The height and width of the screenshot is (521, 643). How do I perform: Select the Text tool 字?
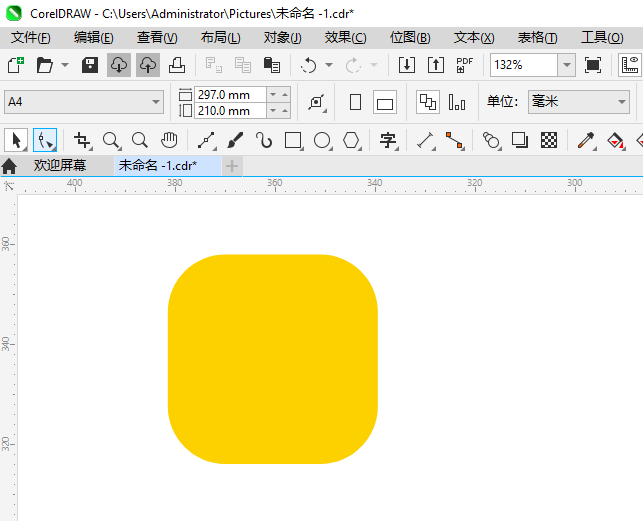click(388, 140)
